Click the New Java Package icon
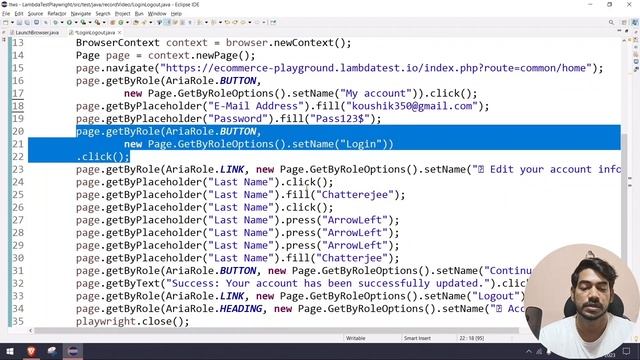 pyautogui.click(x=113, y=22)
